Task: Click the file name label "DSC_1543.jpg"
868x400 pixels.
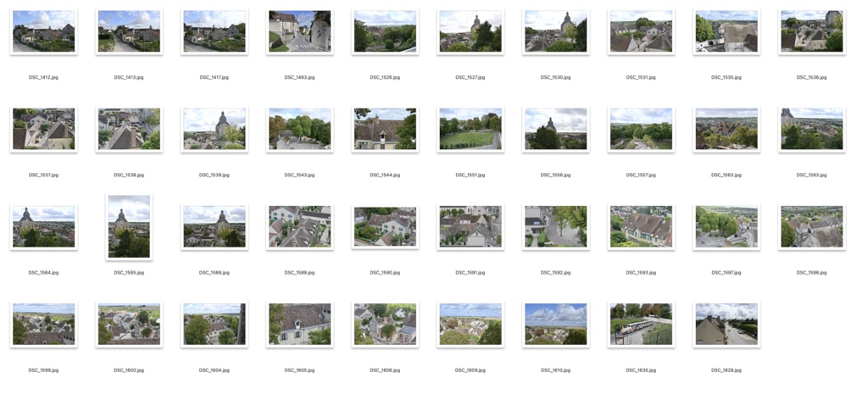Action: point(299,175)
